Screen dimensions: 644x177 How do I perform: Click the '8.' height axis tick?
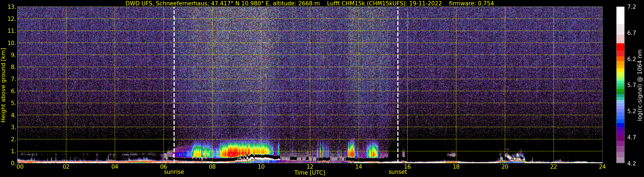(13, 67)
